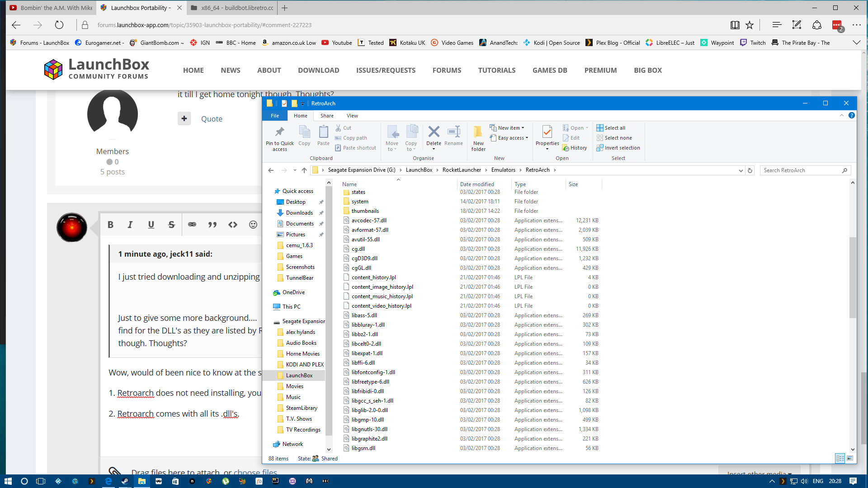Screen dimensions: 868x488
Task: Refresh the RetroArch folder view
Action: point(750,170)
